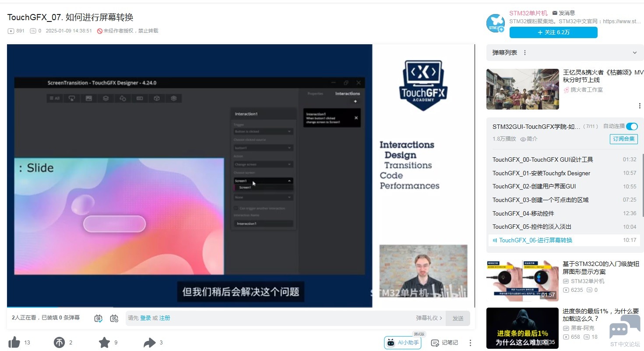Click the ST中文论坛 chat bubble icon
Screen dimensions: 644x351
(625, 328)
